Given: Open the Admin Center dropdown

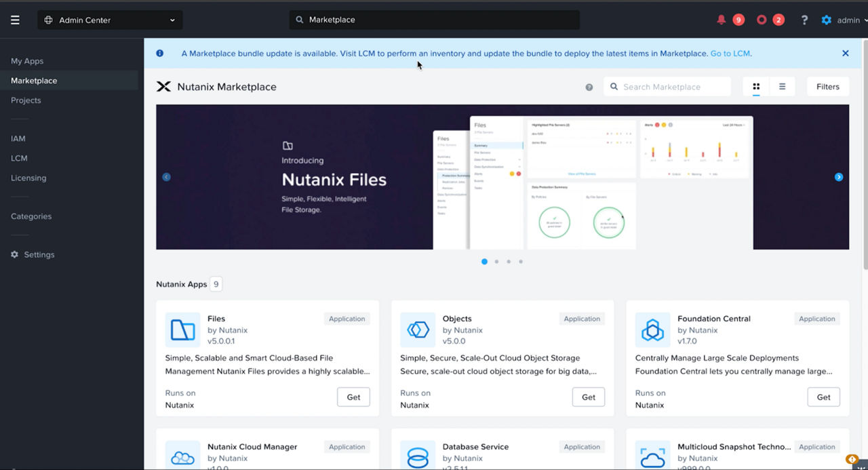Looking at the screenshot, I should pos(109,20).
